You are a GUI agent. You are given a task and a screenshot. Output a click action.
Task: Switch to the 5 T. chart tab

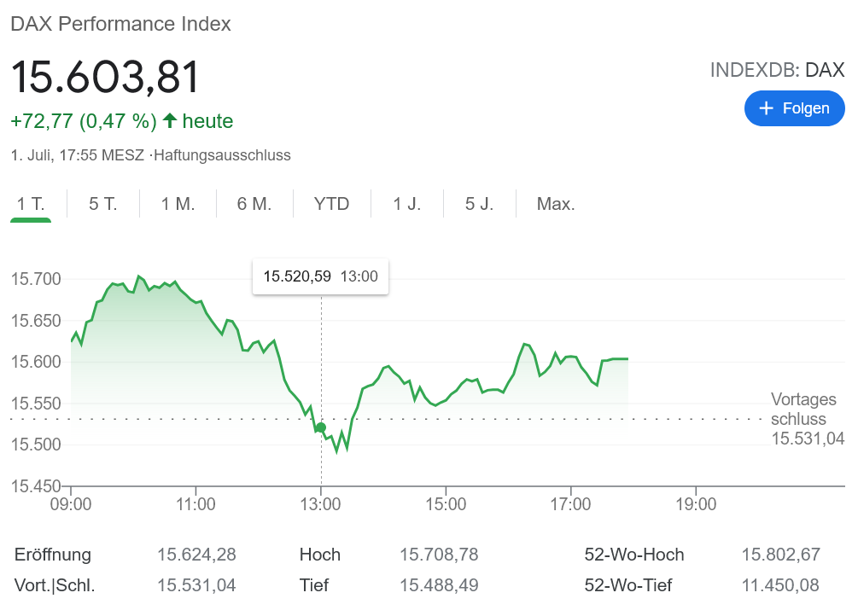pos(102,204)
